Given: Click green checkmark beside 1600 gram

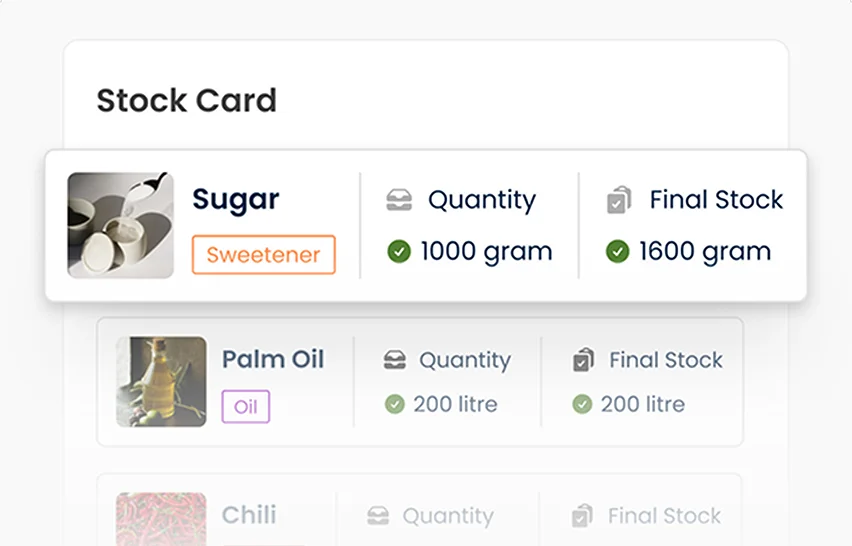Looking at the screenshot, I should click(x=617, y=252).
